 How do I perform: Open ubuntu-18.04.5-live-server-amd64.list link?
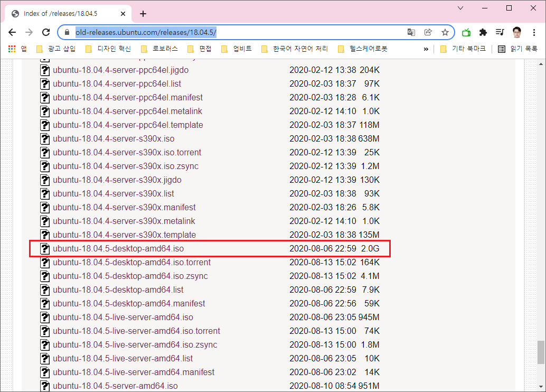123,359
